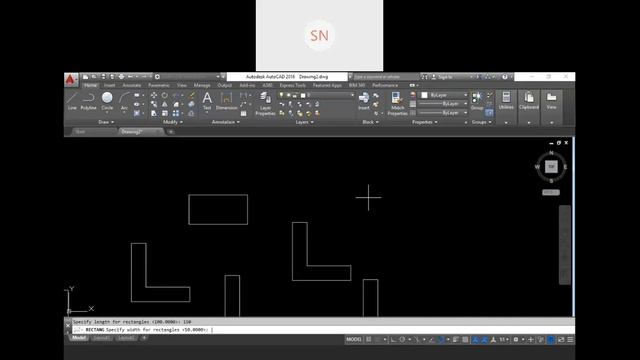The width and height of the screenshot is (640, 360).
Task: Select the multiline Text tool
Action: point(207,101)
